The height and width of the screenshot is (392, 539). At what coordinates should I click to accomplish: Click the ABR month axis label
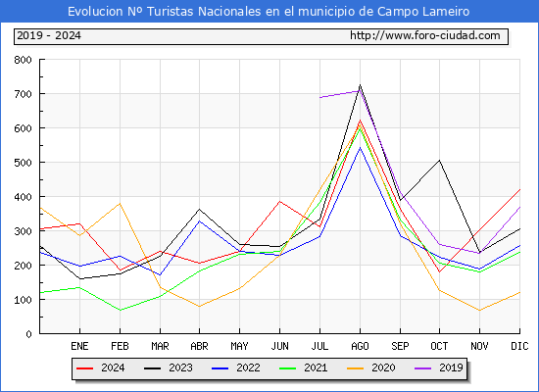click(x=199, y=346)
